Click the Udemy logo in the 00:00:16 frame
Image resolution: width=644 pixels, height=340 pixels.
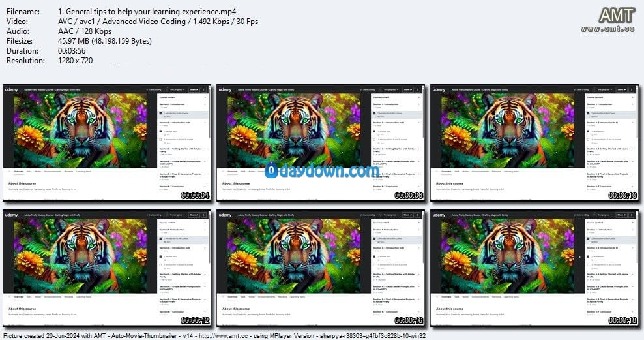(x=226, y=215)
